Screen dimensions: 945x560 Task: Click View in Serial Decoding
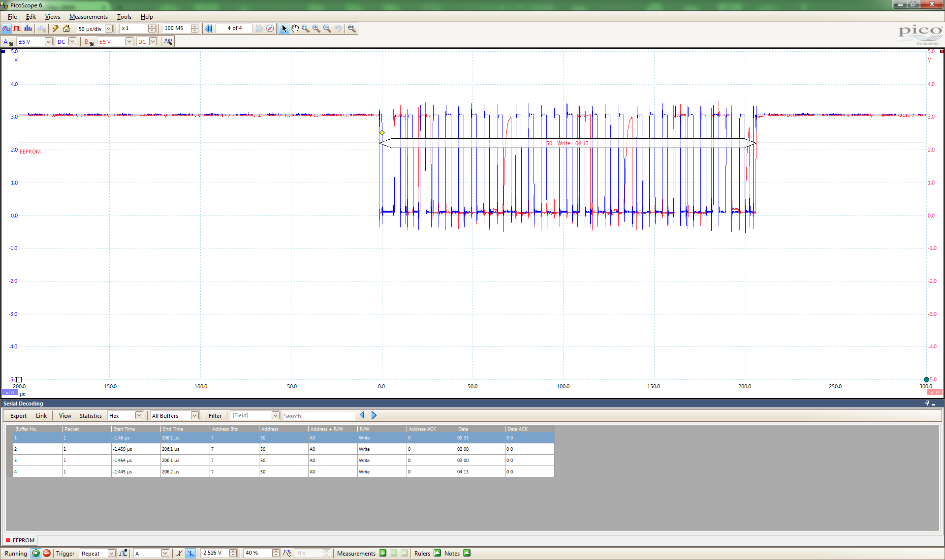click(65, 416)
